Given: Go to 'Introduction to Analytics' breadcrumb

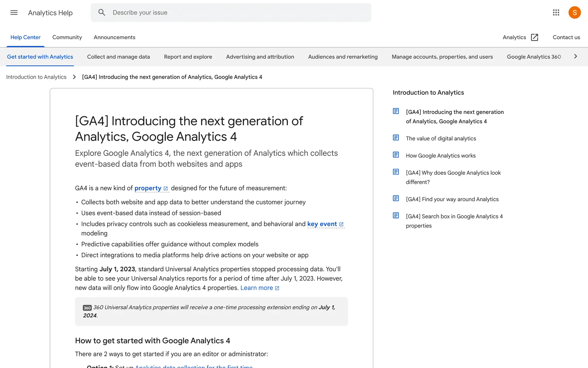Looking at the screenshot, I should tap(36, 77).
